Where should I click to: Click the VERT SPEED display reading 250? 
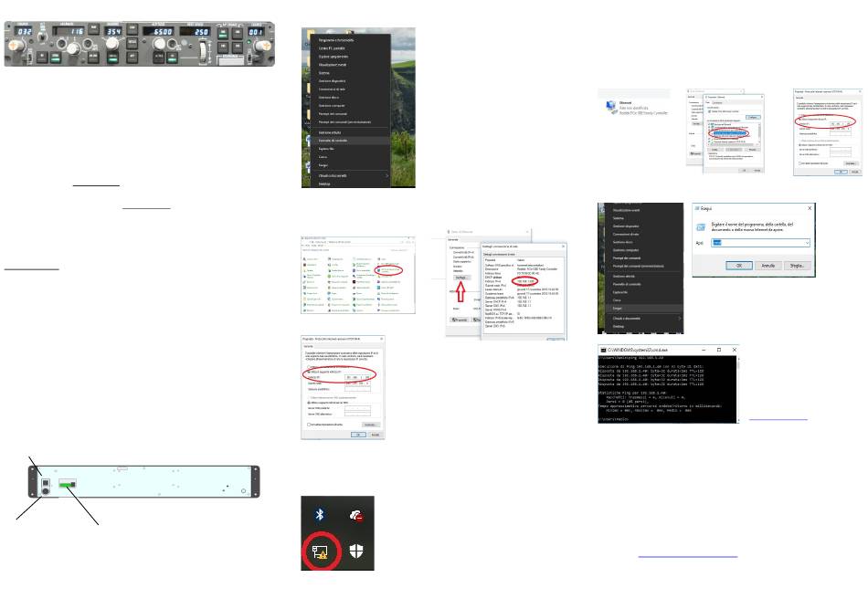[x=195, y=32]
